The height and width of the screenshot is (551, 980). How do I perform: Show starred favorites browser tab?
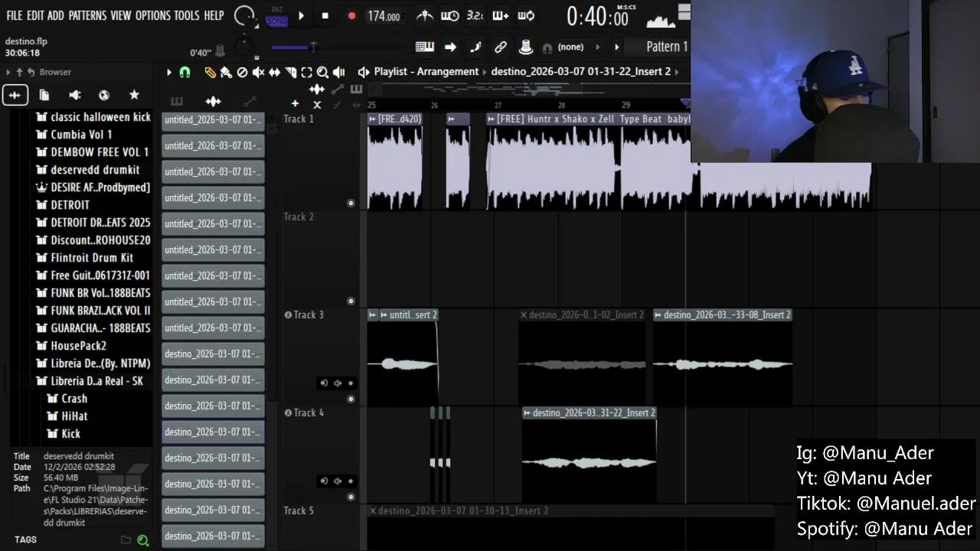point(134,95)
